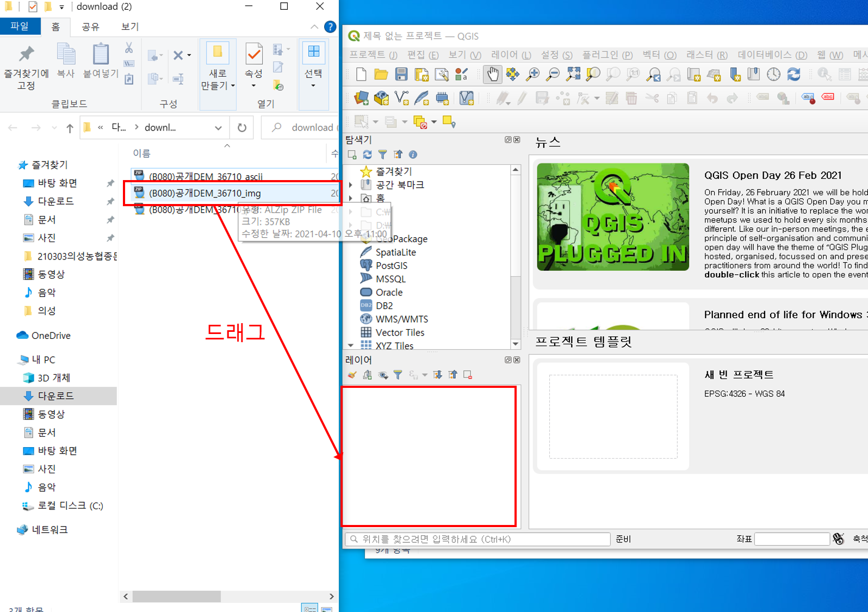Image resolution: width=868 pixels, height=612 pixels.
Task: Click New GeoPackage Layer icon
Action: click(381, 98)
